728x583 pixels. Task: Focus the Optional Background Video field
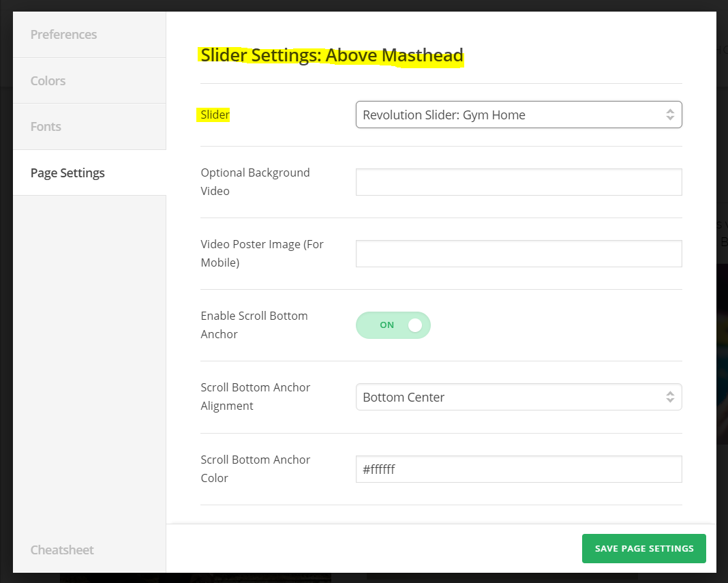(x=518, y=182)
